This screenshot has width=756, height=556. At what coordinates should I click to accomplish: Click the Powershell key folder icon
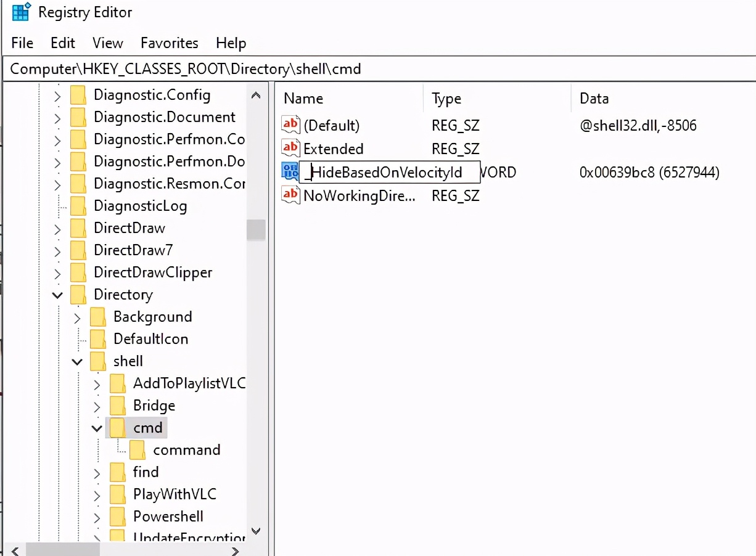[x=118, y=517]
